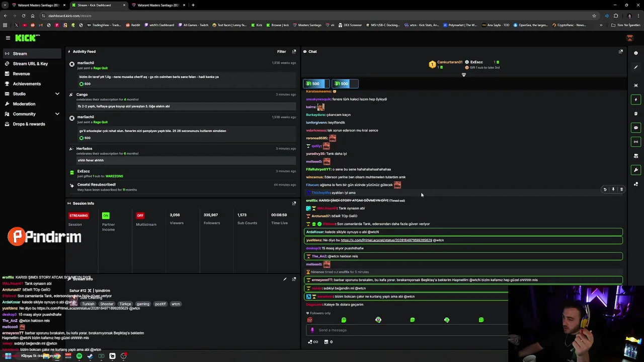Open the hamburger menu beside Kick logo
The height and width of the screenshot is (362, 644).
tap(8, 38)
